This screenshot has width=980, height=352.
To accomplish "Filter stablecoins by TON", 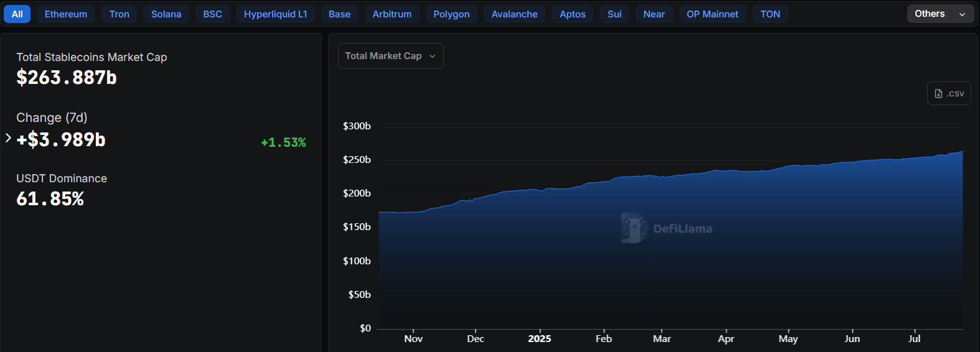I will 770,14.
